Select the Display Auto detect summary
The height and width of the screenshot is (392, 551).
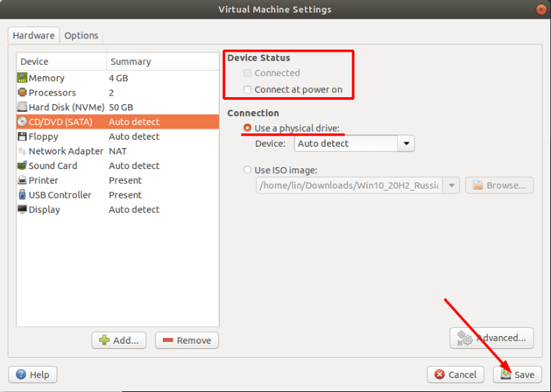coord(134,210)
